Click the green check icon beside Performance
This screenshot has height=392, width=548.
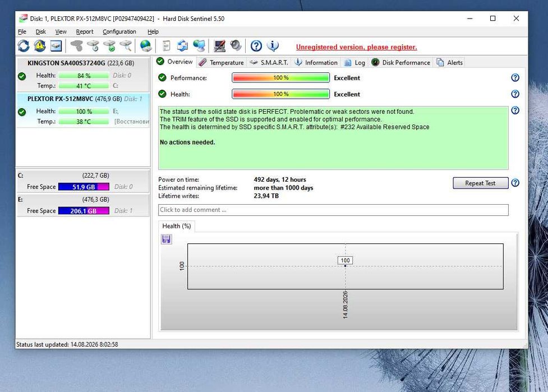coord(162,77)
